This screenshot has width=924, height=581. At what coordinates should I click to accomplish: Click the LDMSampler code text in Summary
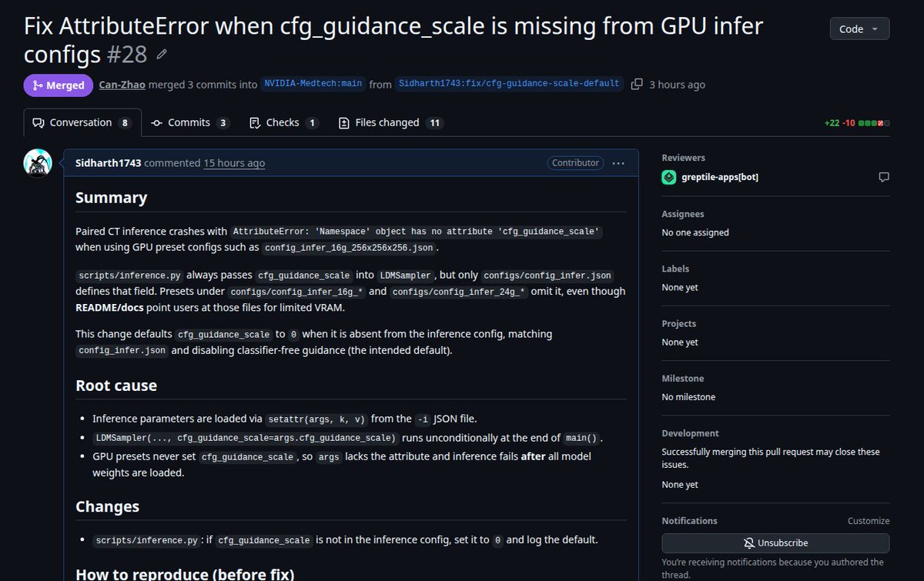pyautogui.click(x=407, y=275)
